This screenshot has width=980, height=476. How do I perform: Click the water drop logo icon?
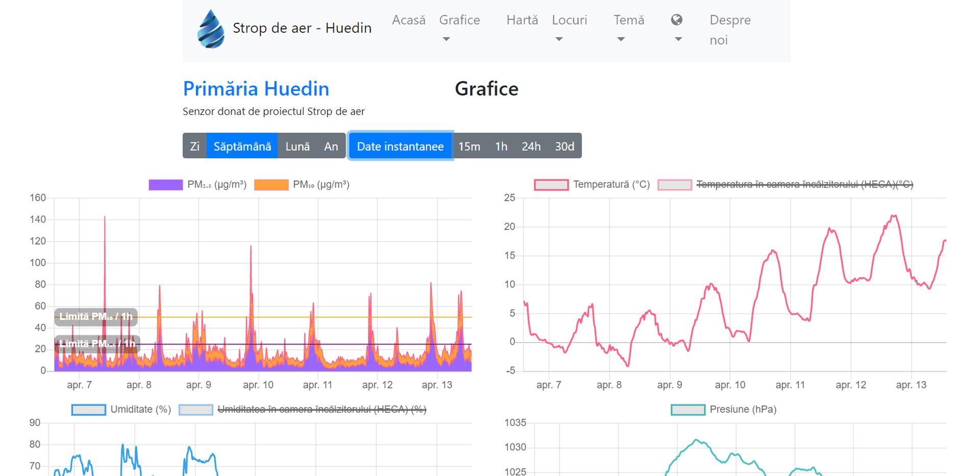[211, 29]
